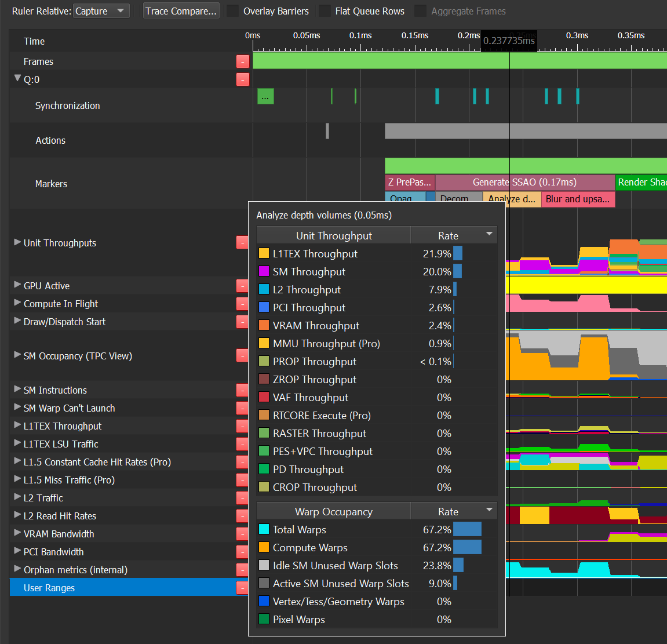Click the cyan Total Warps color swatch
The width and height of the screenshot is (667, 644).
tap(263, 529)
